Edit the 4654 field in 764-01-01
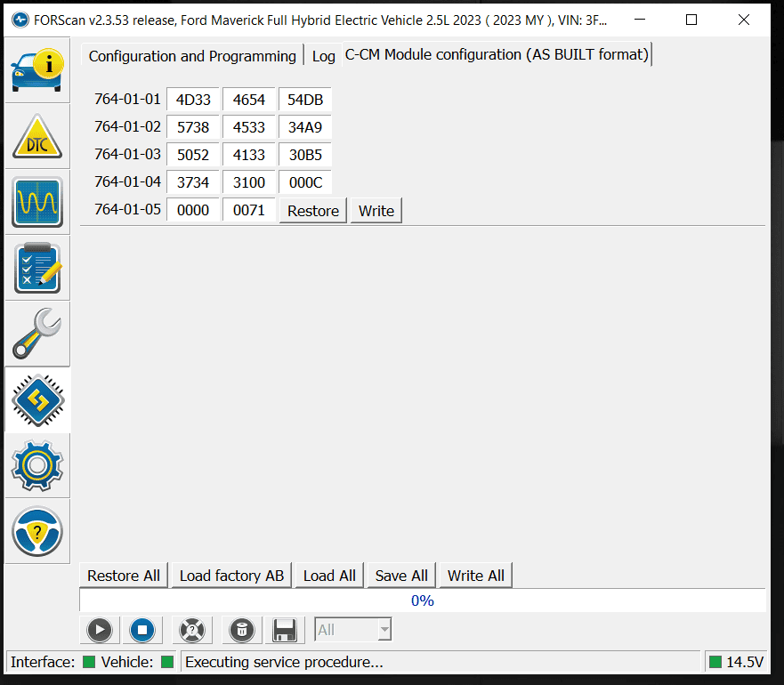The image size is (784, 685). [x=249, y=100]
